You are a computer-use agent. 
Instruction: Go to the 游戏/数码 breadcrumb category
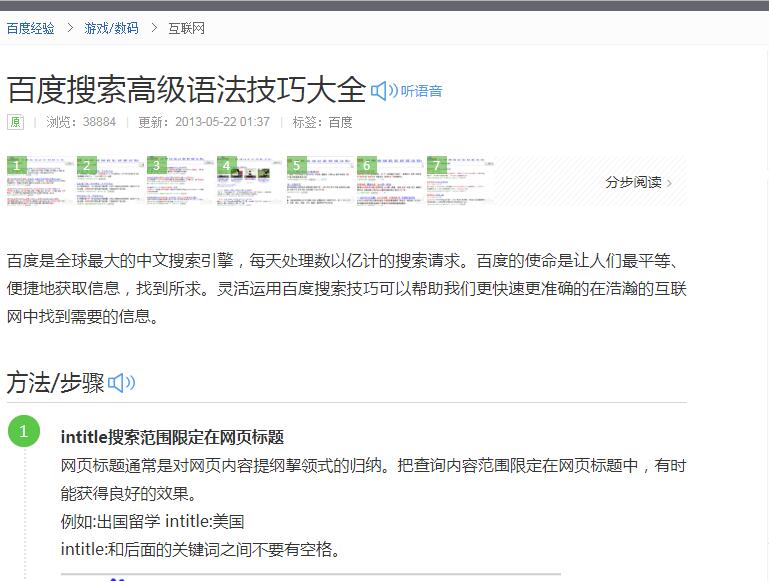point(111,28)
